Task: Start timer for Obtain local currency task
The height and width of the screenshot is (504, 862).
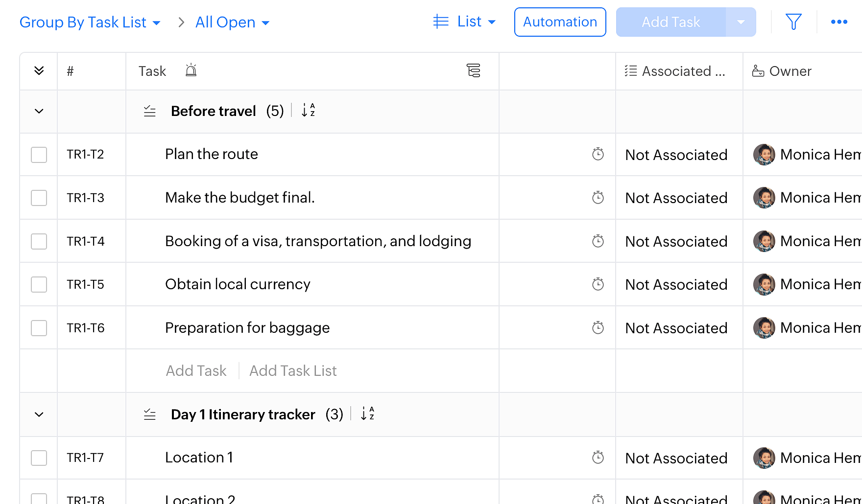Action: point(598,284)
